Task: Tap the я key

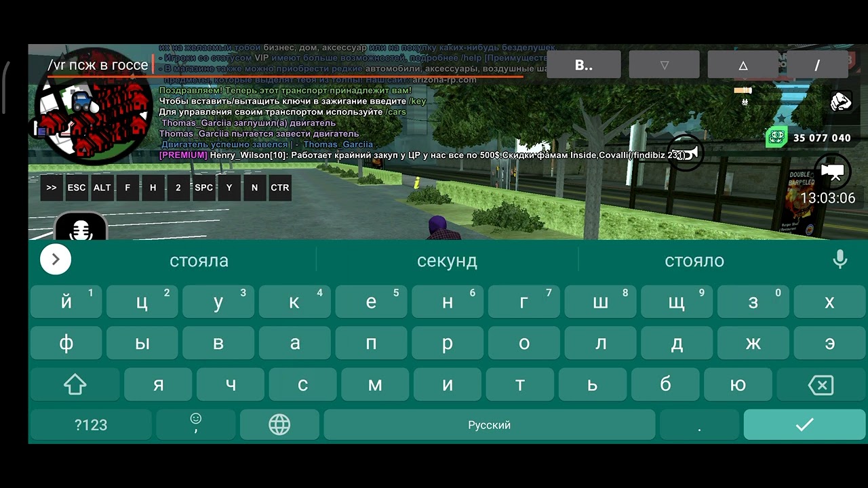Action: click(x=158, y=386)
